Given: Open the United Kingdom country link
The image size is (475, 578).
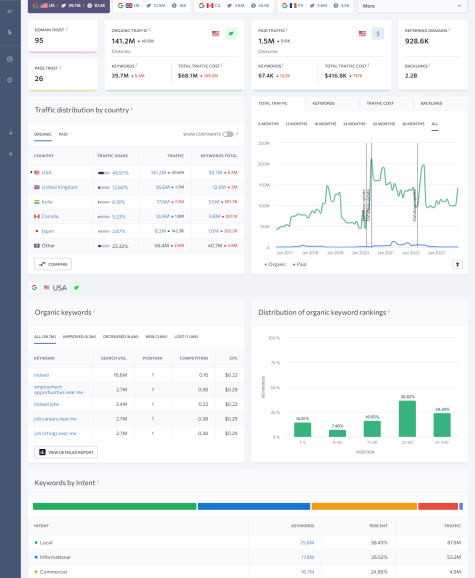Looking at the screenshot, I should (59, 187).
